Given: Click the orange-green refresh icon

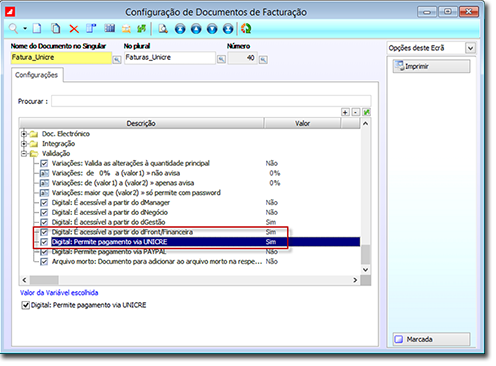Looking at the screenshot, I should [x=246, y=29].
